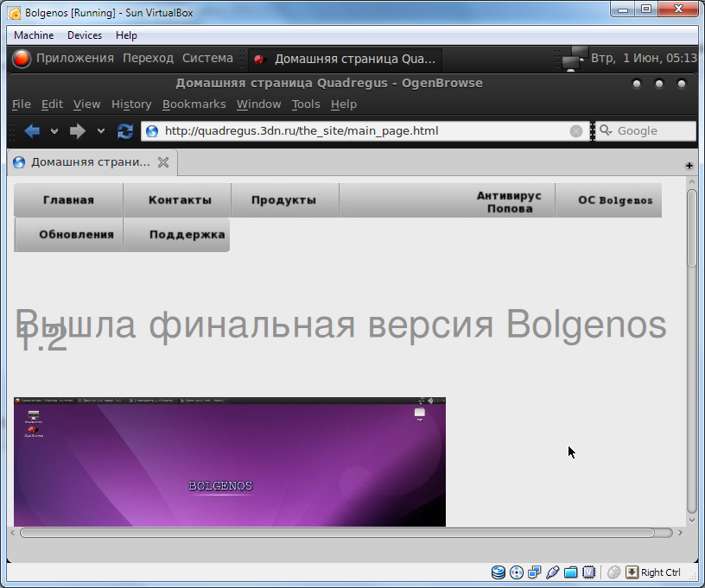
Task: Click the globe icon in the address bar
Action: pos(152,131)
